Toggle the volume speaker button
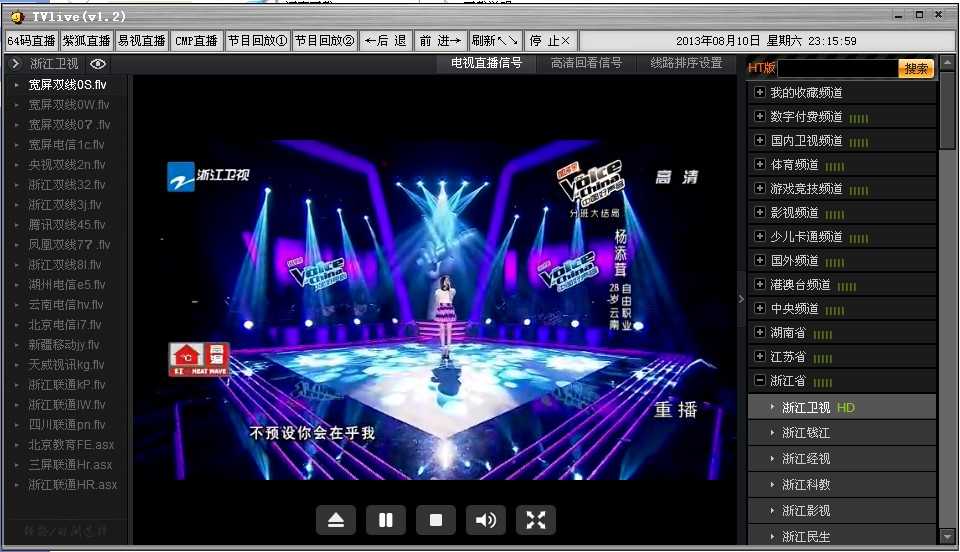 tap(486, 520)
